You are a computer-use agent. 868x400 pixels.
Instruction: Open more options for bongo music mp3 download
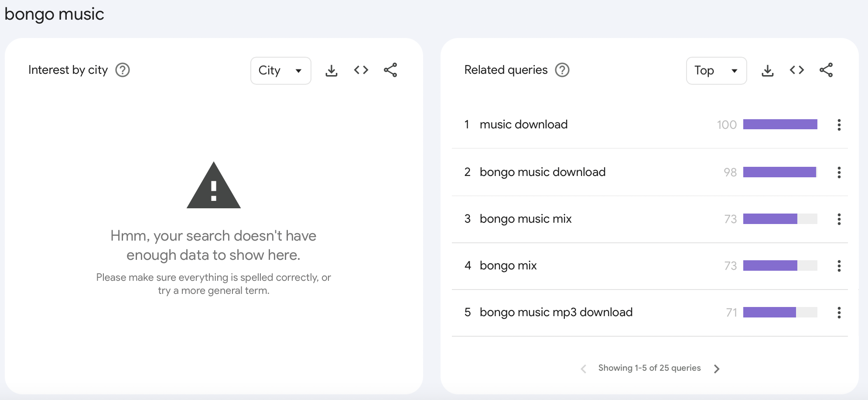coord(839,313)
